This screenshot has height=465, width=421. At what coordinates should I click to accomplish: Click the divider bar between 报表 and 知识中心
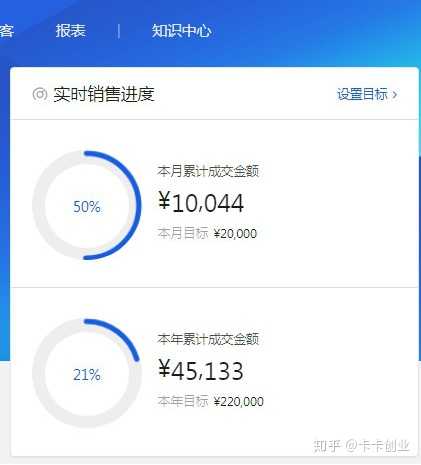119,31
